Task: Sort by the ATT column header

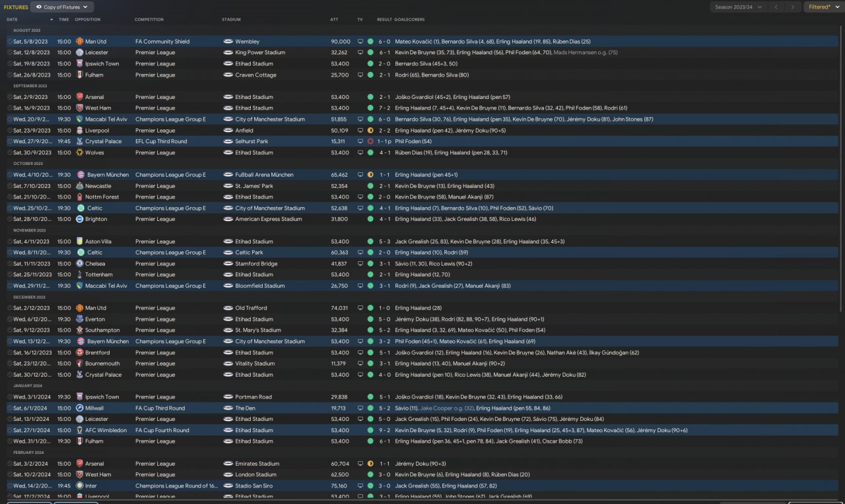Action: click(334, 19)
